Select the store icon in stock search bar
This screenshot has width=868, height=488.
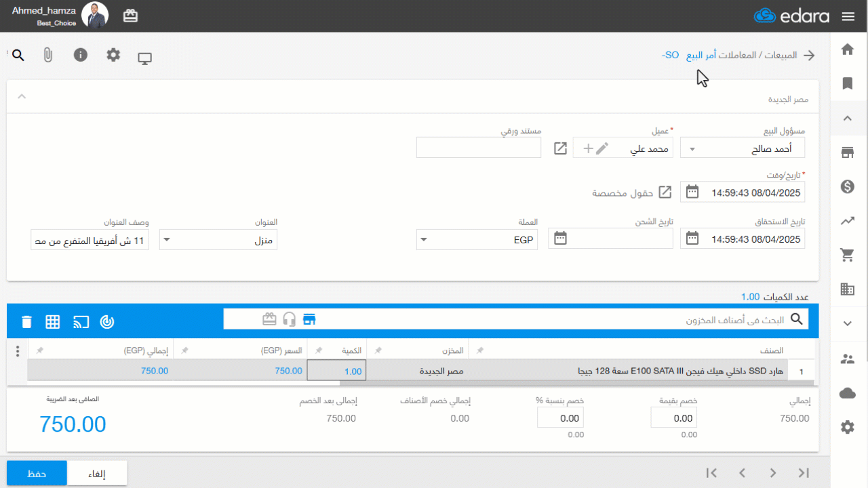click(x=310, y=319)
